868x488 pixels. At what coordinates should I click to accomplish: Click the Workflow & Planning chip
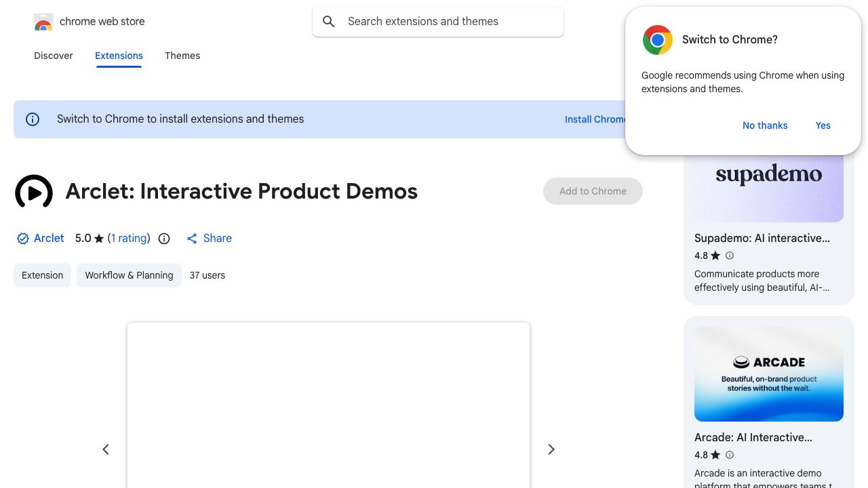pos(129,275)
